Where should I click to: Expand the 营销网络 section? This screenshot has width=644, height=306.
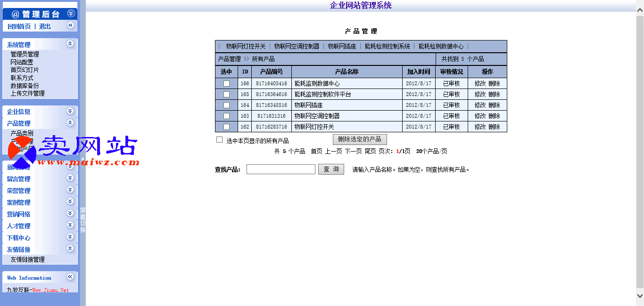[70, 213]
